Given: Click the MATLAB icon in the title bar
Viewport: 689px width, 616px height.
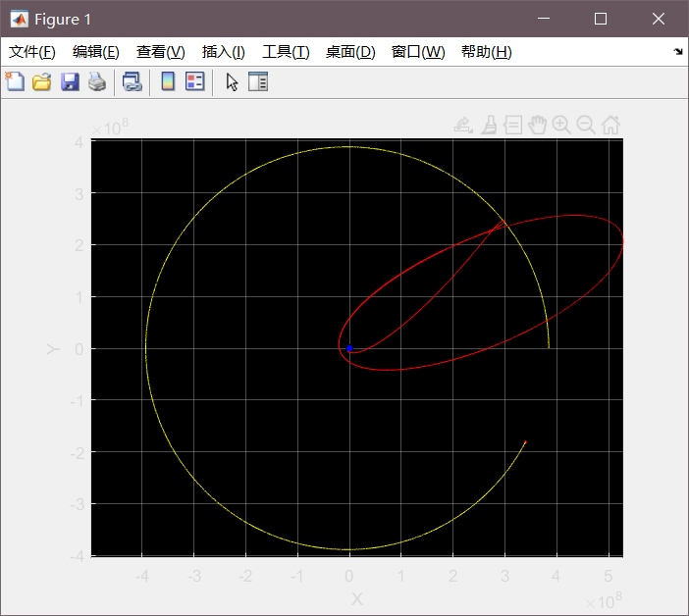Looking at the screenshot, I should pos(20,20).
